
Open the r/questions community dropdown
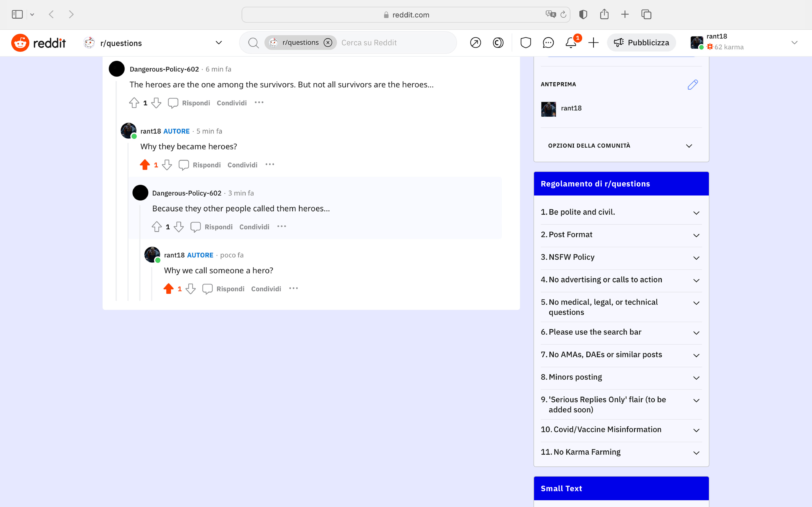[218, 43]
